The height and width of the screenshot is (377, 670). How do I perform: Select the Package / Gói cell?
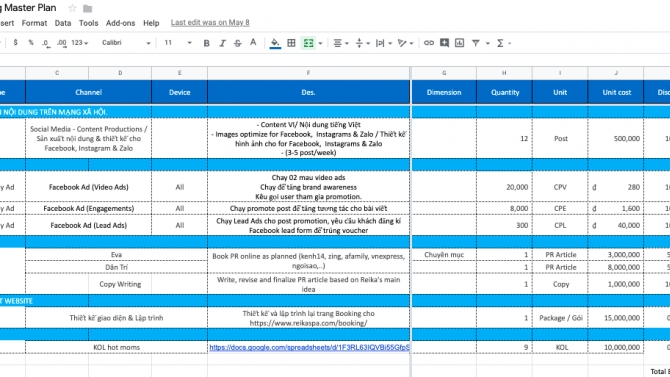(560, 318)
